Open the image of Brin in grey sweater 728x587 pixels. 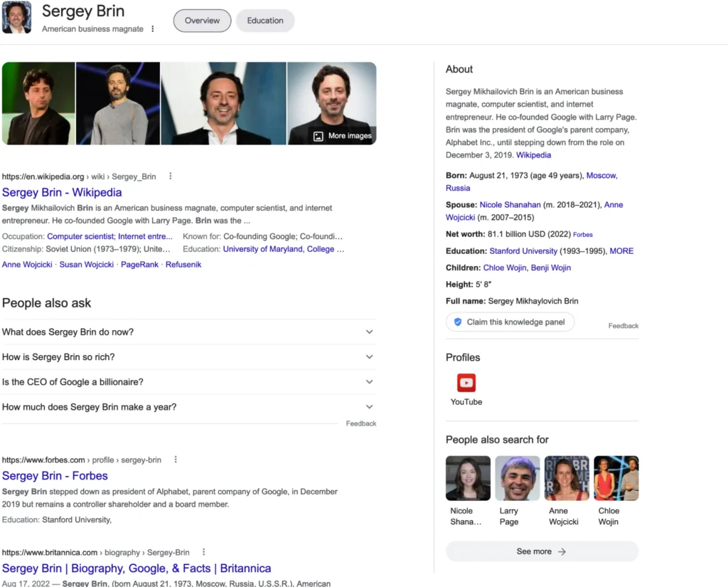tap(118, 103)
